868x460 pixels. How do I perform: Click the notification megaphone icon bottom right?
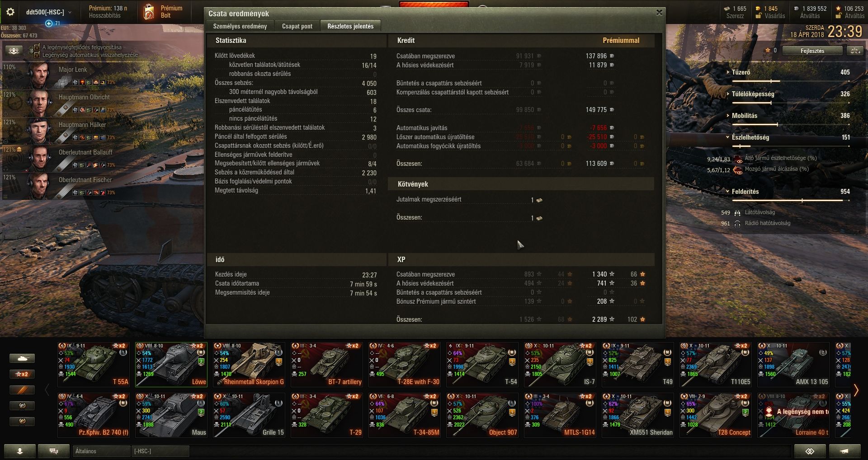pos(844,451)
